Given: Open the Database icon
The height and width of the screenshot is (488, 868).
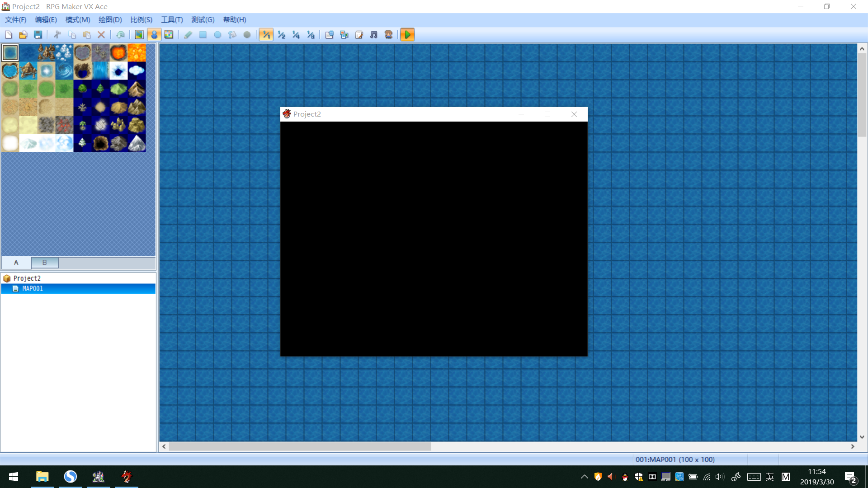Looking at the screenshot, I should (x=330, y=35).
